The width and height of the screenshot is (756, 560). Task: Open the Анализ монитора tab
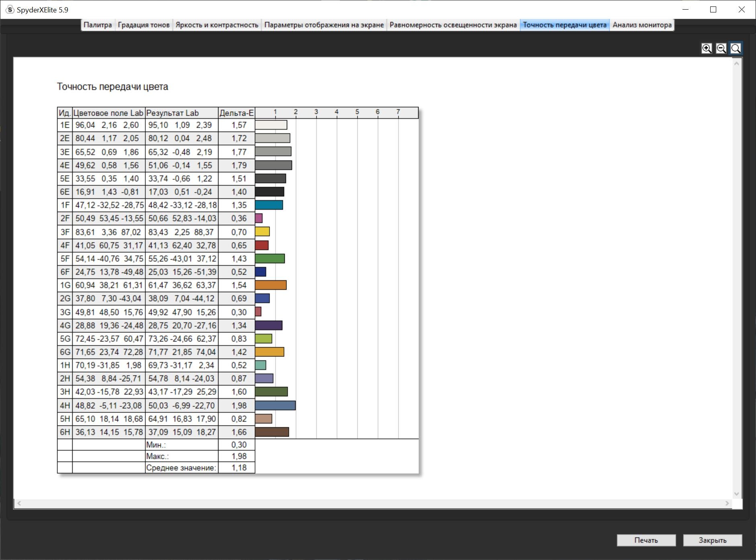tap(642, 25)
